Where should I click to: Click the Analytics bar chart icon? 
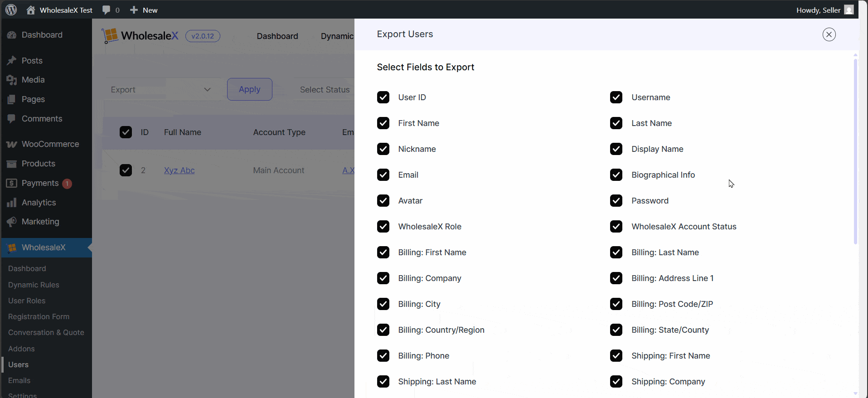(12, 203)
